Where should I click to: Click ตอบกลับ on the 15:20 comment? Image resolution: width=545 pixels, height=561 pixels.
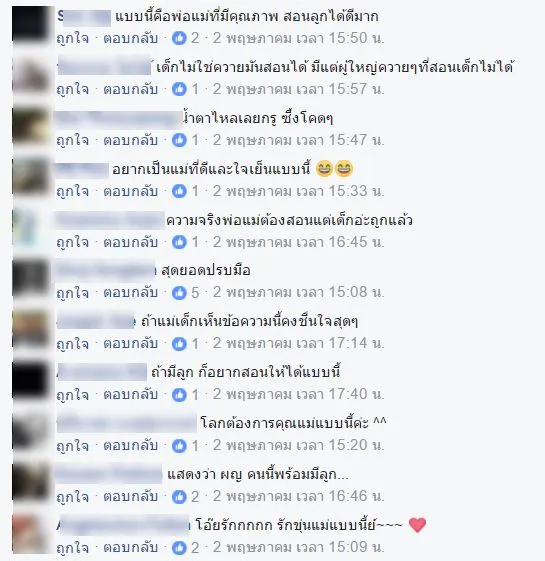point(131,446)
